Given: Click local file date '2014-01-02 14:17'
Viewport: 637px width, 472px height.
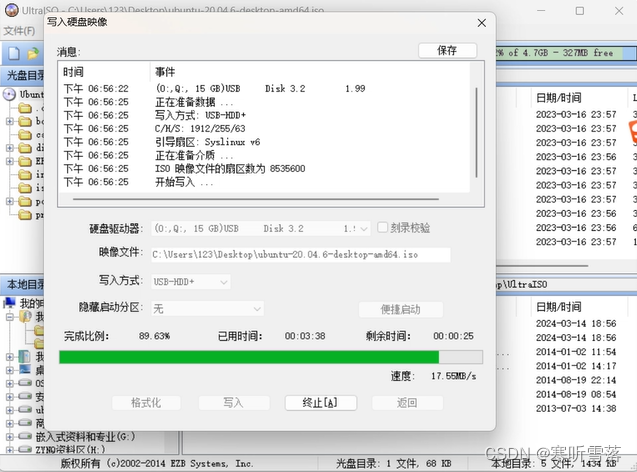Looking at the screenshot, I should [x=576, y=366].
